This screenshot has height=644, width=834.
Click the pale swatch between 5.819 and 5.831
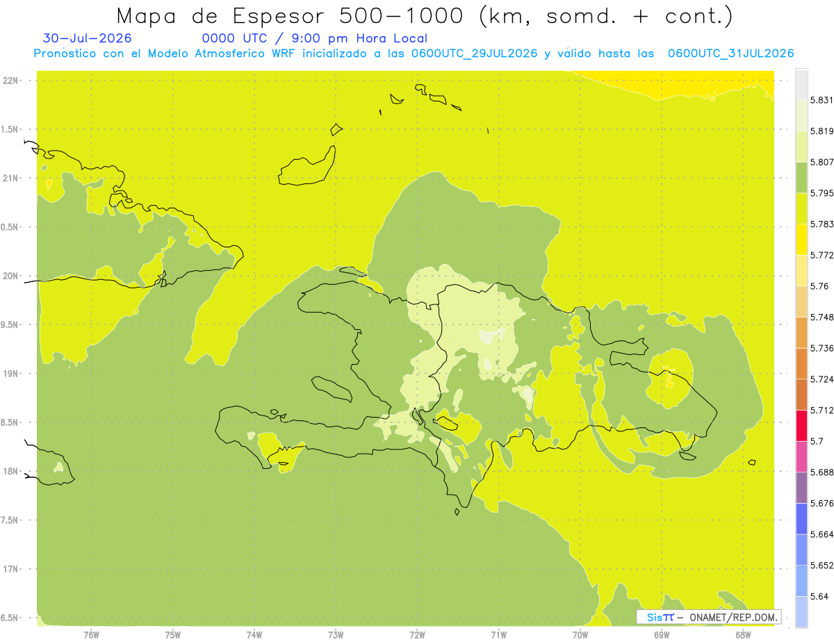[x=801, y=115]
